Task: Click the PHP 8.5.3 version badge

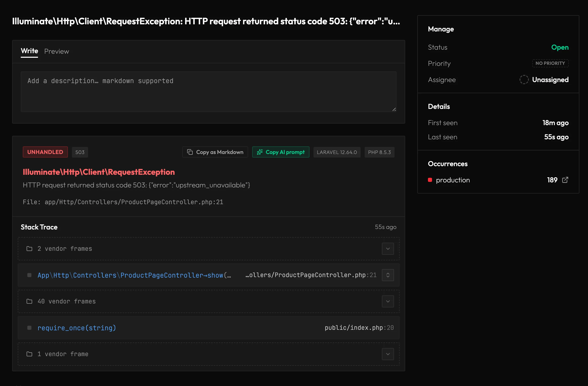Action: (x=379, y=152)
